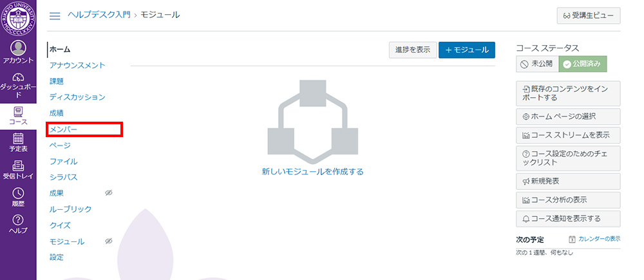Set course status to 公開済み
Viewport: 644px width, 280px height.
click(x=582, y=64)
